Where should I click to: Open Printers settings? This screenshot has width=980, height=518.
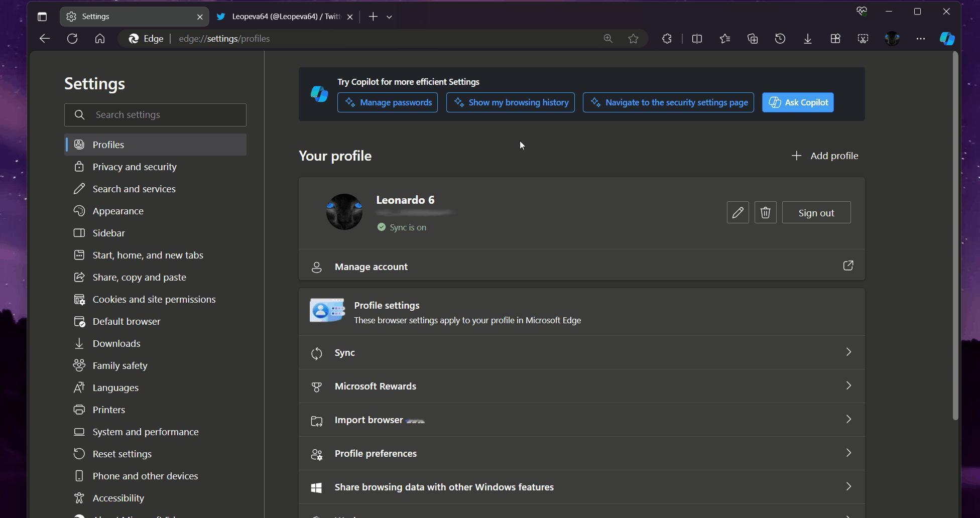coord(155,410)
